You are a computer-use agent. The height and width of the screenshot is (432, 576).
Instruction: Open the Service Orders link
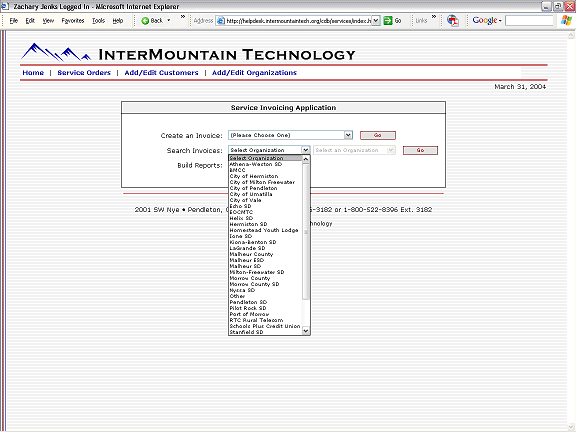tap(84, 73)
